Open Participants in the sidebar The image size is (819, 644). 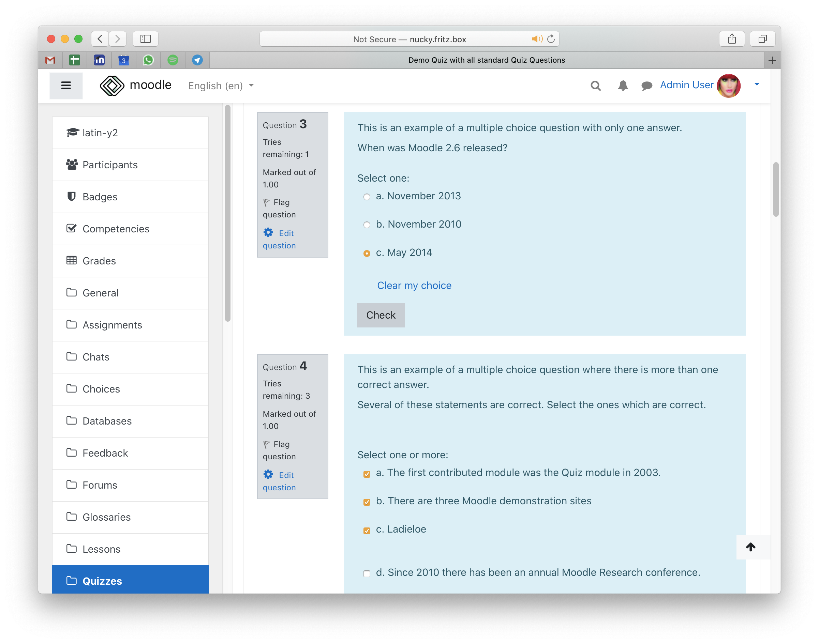pos(130,165)
